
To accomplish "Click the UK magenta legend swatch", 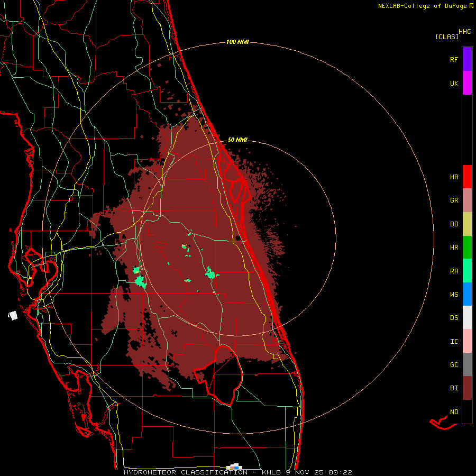I will click(467, 83).
